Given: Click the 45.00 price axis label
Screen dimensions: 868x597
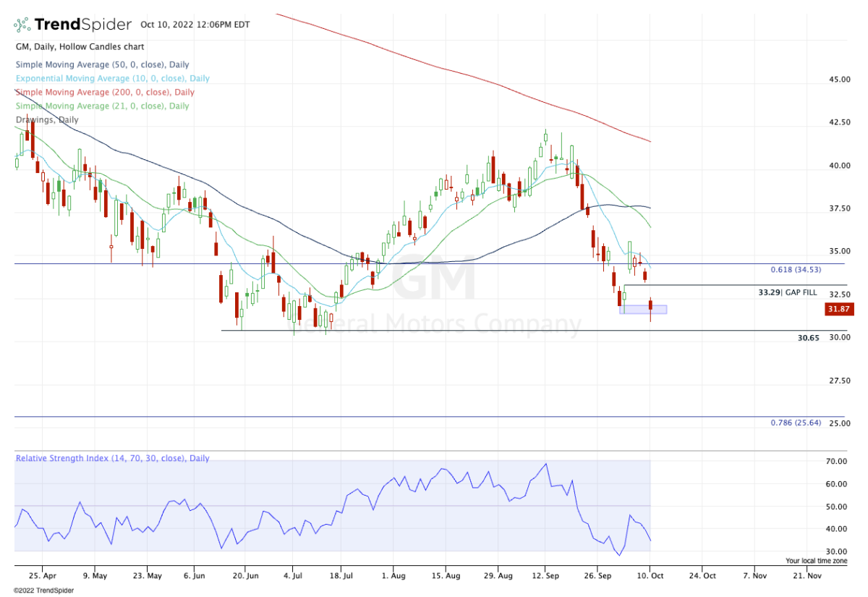Looking at the screenshot, I should (x=840, y=79).
